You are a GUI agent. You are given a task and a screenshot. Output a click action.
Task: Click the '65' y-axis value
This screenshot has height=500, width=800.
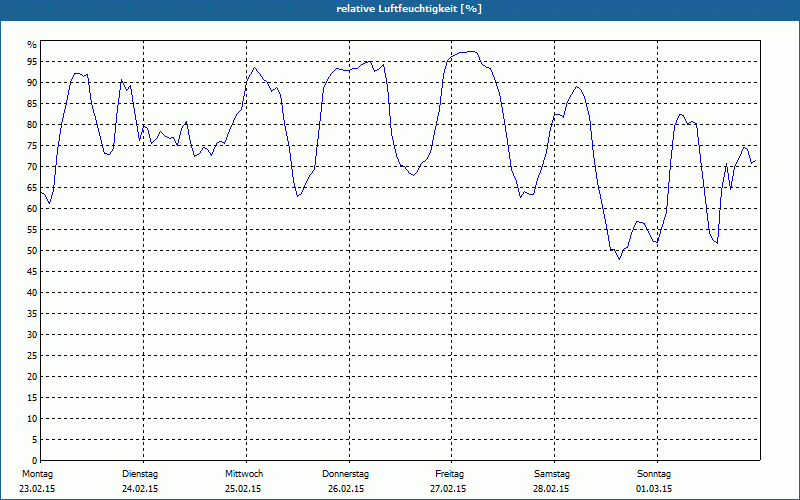pyautogui.click(x=32, y=188)
